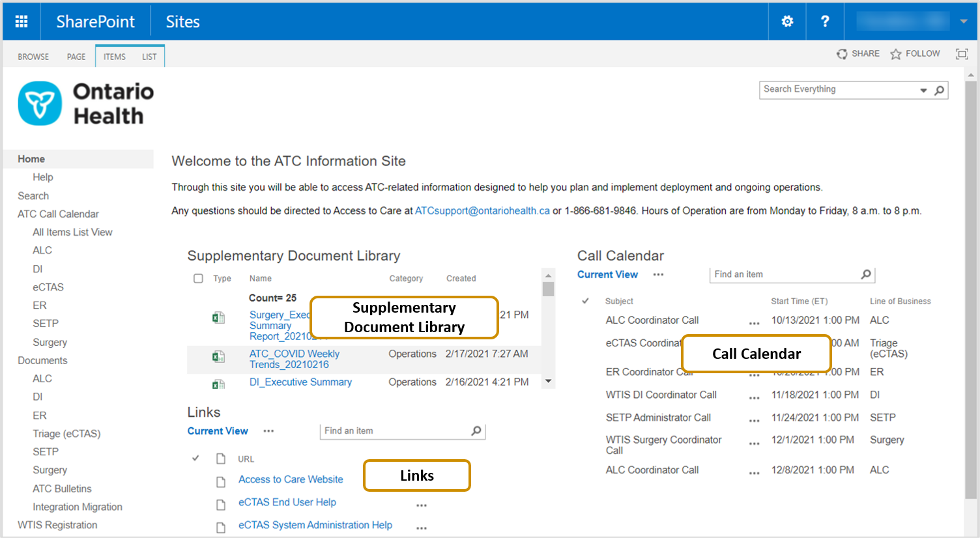Click document library scrollbar down arrow

tap(549, 381)
